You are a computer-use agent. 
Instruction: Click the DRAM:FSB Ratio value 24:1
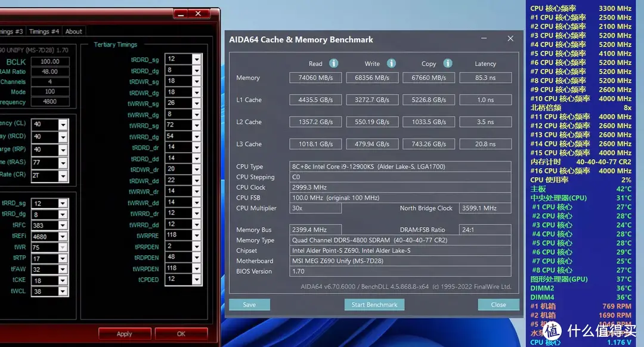pos(485,230)
